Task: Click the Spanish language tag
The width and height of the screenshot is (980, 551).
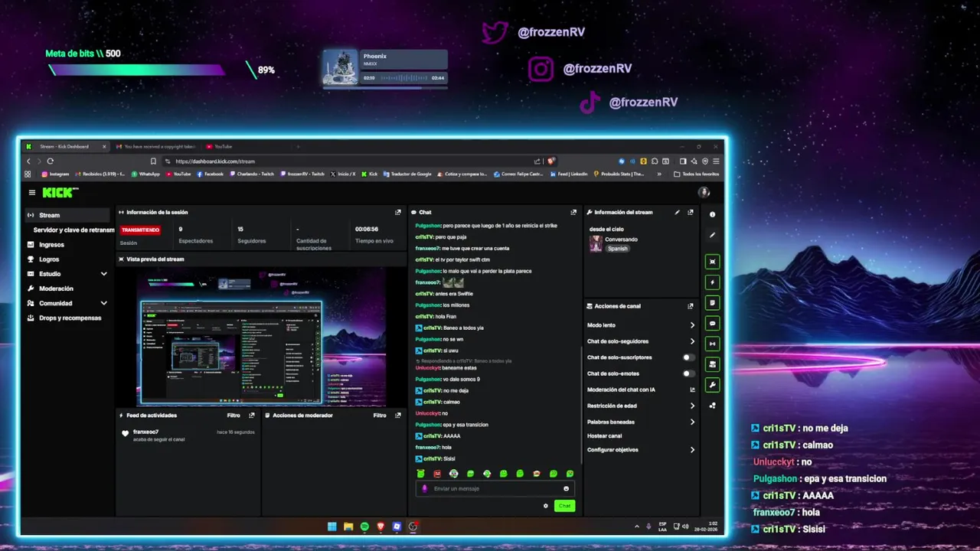Action: 618,249
